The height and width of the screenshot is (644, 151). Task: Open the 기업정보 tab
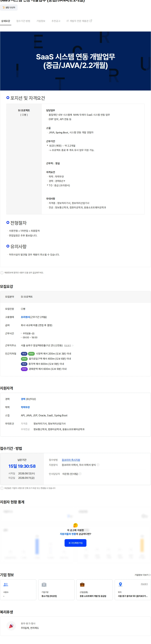click(x=41, y=21)
